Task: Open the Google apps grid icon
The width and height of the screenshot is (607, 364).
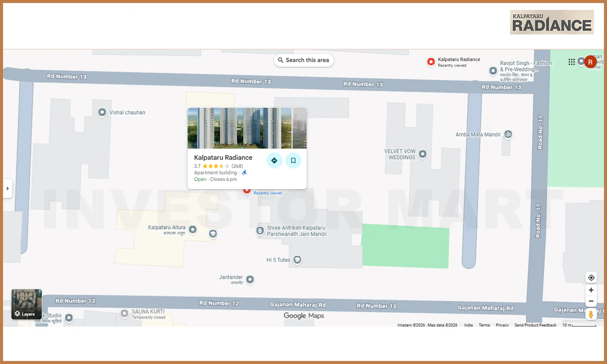Action: click(x=571, y=62)
